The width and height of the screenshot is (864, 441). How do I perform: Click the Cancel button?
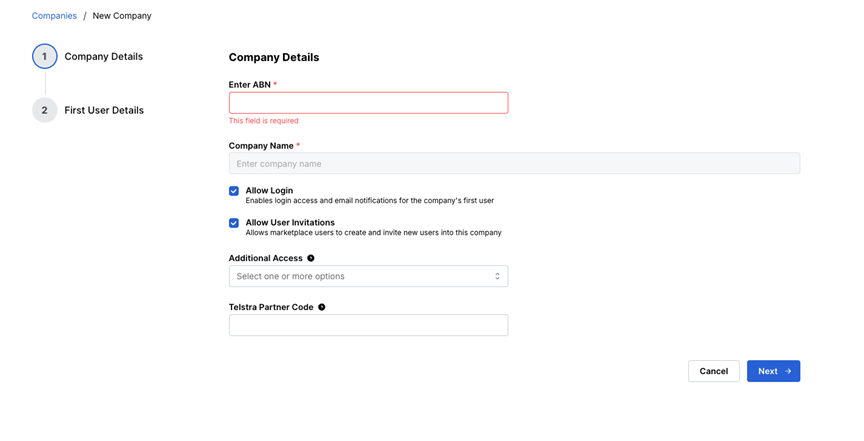pyautogui.click(x=714, y=371)
